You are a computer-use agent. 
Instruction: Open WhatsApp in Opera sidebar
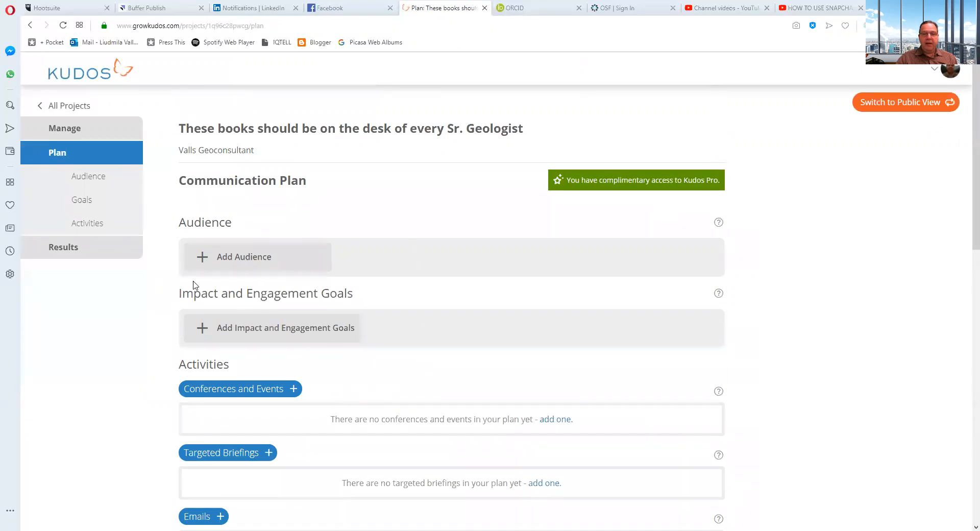click(10, 75)
